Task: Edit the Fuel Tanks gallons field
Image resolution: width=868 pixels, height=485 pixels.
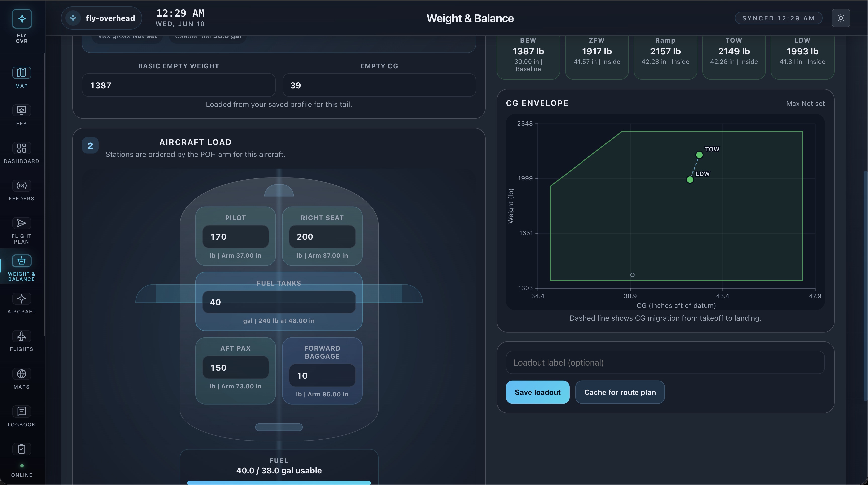Action: point(279,302)
